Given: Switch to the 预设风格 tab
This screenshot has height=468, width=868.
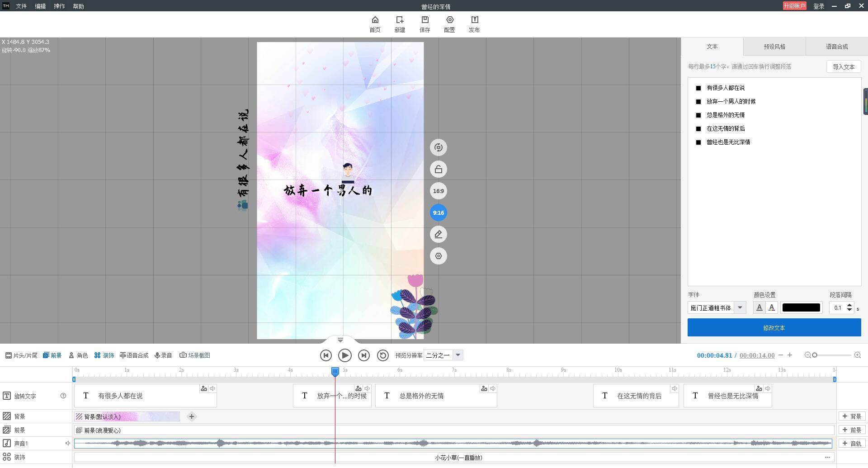Looking at the screenshot, I should coord(774,47).
